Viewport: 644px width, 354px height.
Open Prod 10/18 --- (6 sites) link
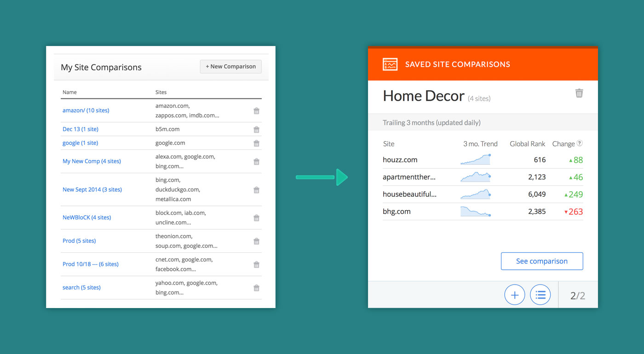(91, 264)
